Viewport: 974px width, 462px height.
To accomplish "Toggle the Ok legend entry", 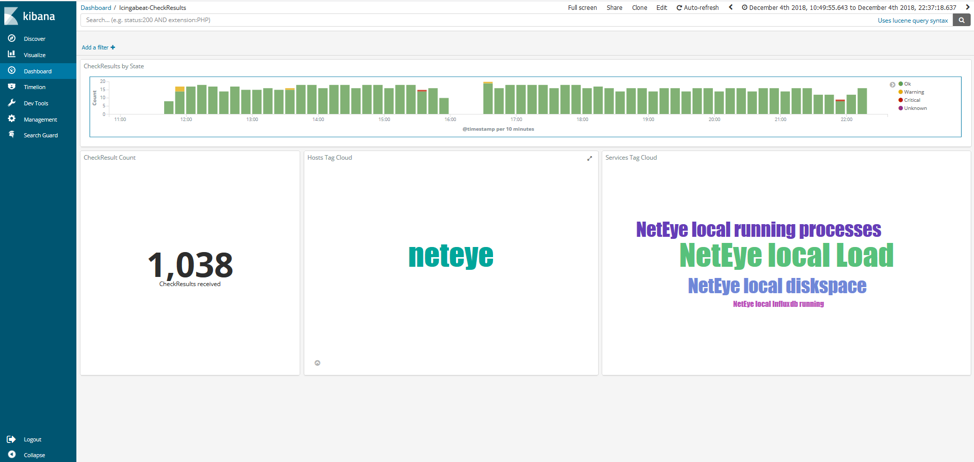I will click(x=904, y=84).
